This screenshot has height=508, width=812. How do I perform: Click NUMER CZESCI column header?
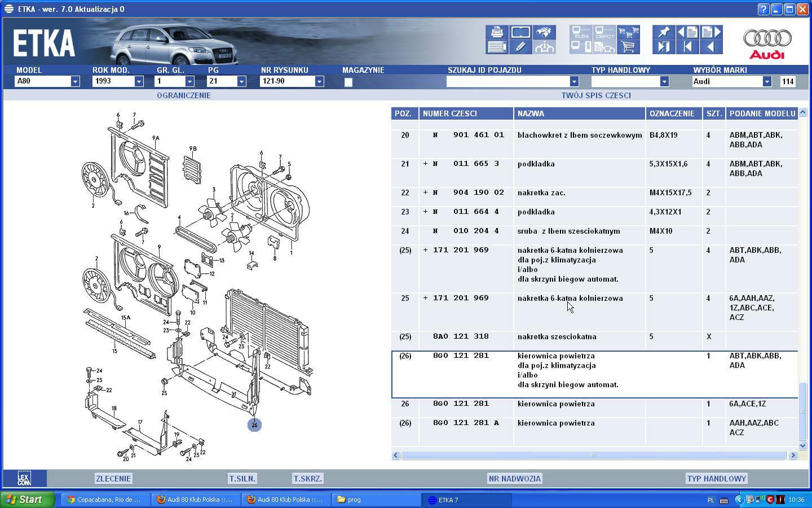click(x=466, y=113)
